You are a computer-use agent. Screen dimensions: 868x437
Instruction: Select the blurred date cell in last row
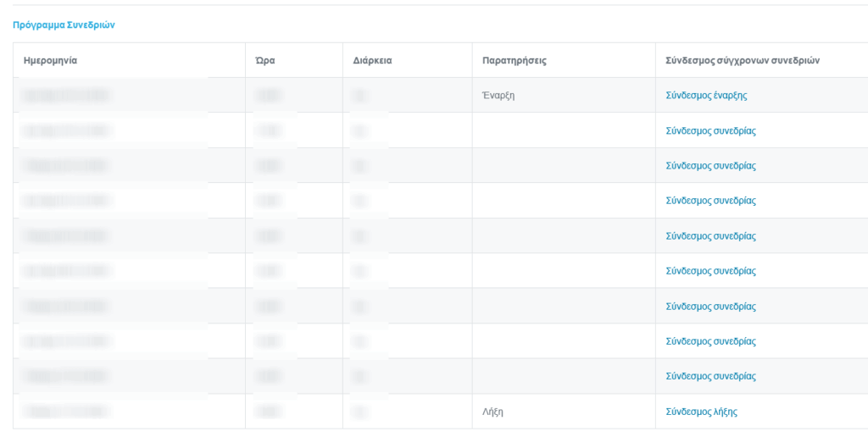coord(68,412)
